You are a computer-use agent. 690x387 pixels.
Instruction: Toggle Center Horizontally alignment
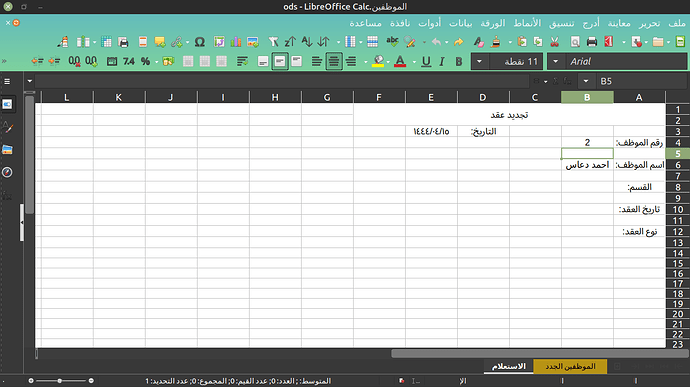(334, 61)
